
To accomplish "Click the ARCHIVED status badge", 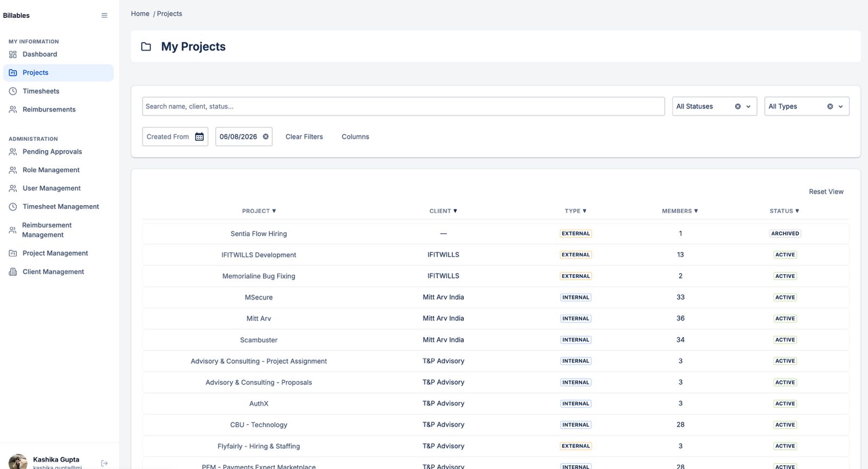I will tap(785, 233).
